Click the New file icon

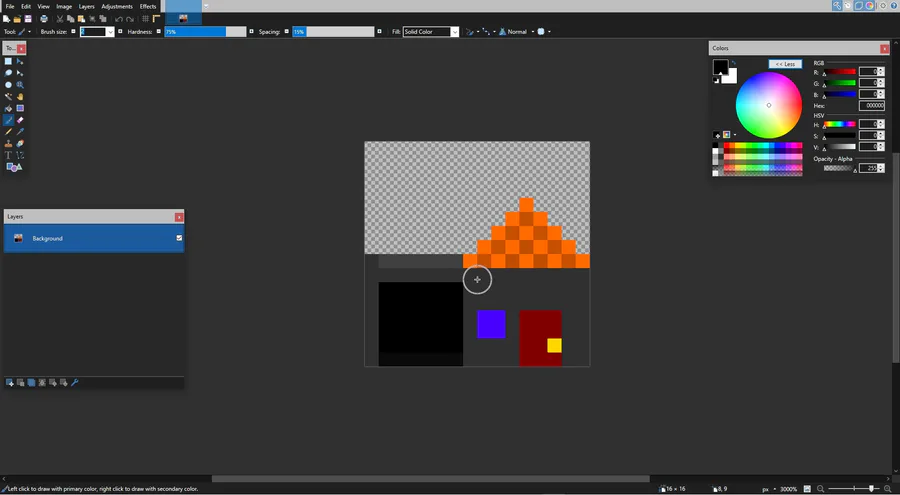[x=6, y=19]
